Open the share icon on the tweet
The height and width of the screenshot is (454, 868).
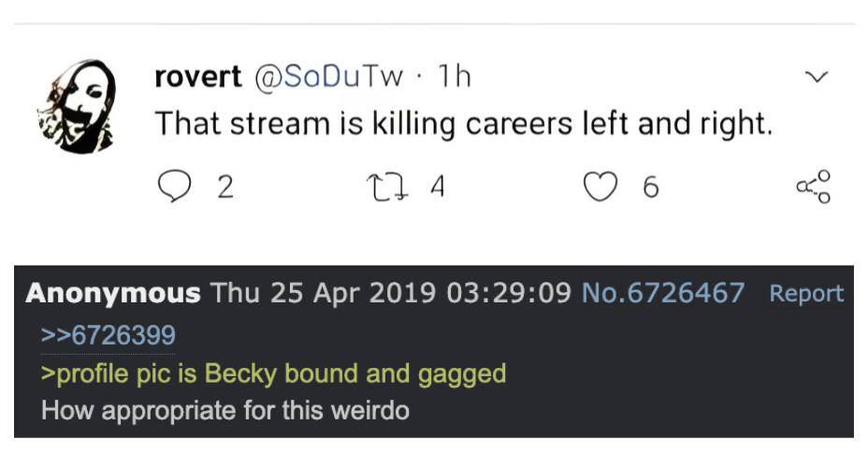[814, 187]
